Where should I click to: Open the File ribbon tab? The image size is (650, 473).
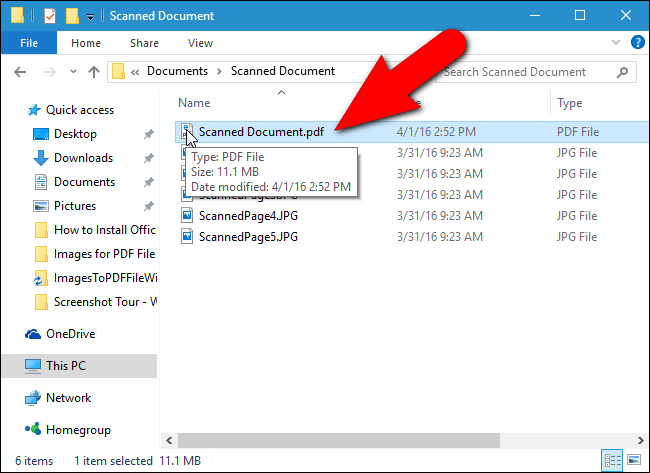click(29, 43)
